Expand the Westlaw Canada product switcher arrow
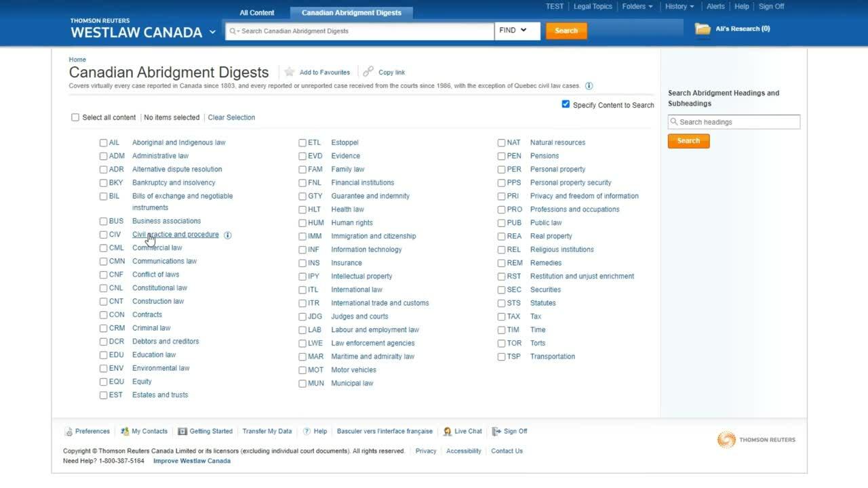The height and width of the screenshot is (488, 868). click(x=212, y=32)
